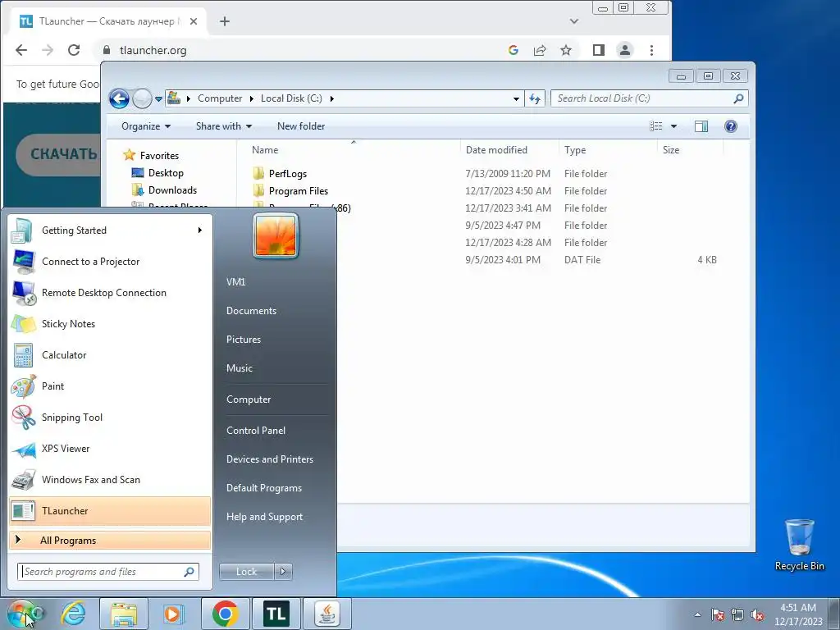Open more view options dropdown
The height and width of the screenshot is (630, 840).
click(x=674, y=126)
